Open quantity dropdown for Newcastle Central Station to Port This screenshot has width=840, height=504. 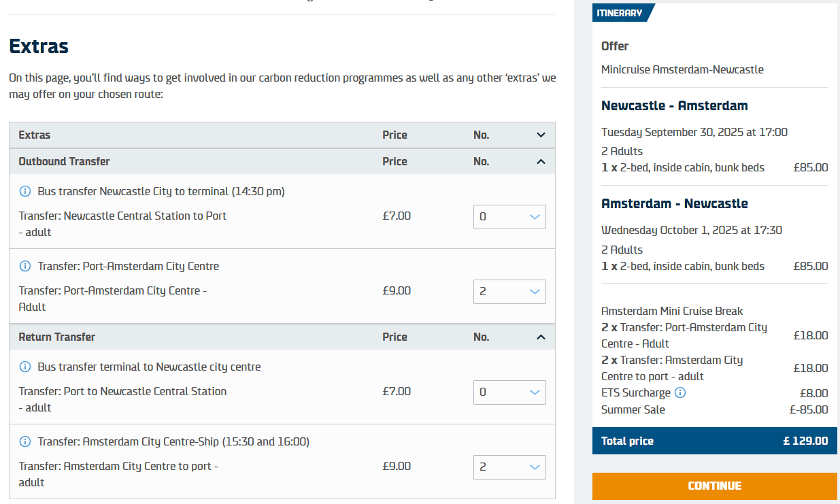(x=509, y=217)
